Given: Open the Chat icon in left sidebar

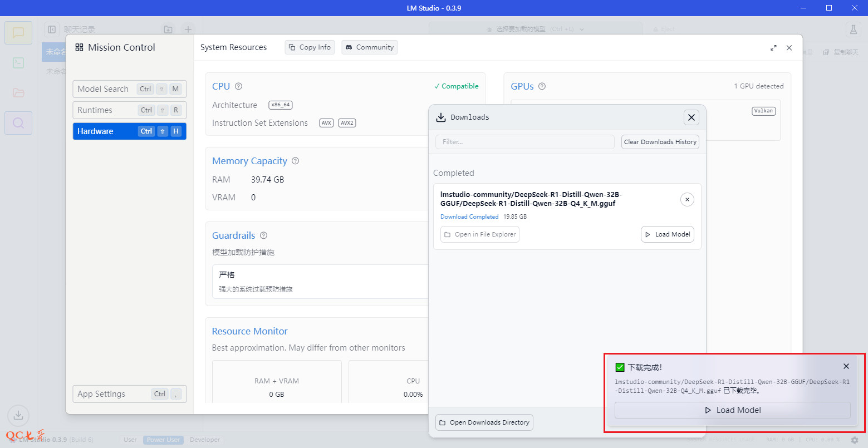Looking at the screenshot, I should 18,33.
